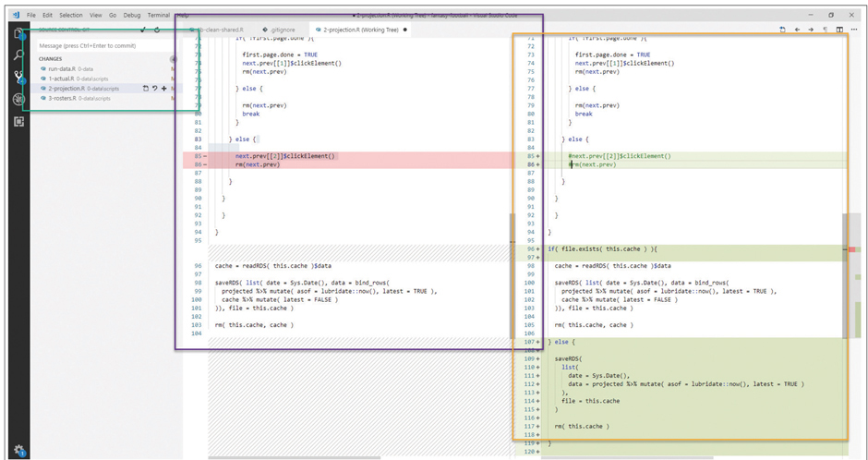Select the 2-projection.R (Working Tree) tab

pyautogui.click(x=360, y=30)
